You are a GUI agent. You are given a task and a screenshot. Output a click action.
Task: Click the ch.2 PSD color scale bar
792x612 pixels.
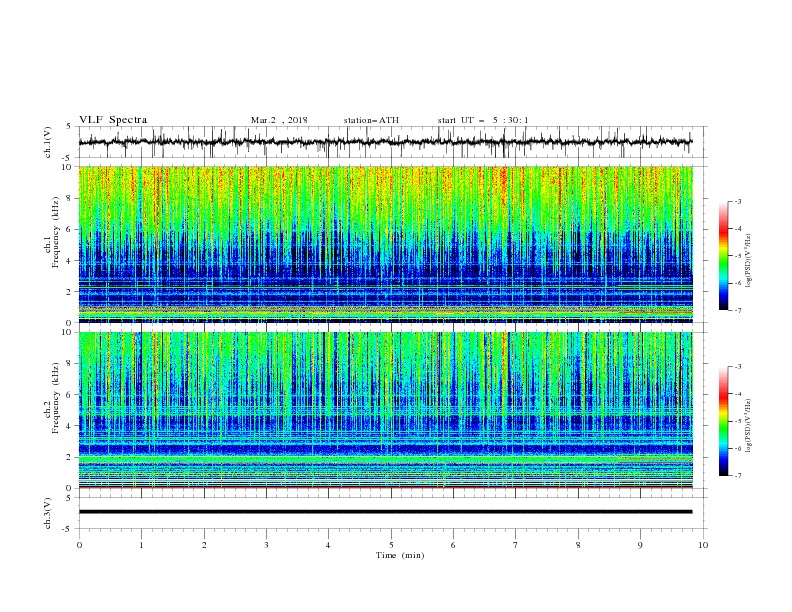[x=723, y=421]
